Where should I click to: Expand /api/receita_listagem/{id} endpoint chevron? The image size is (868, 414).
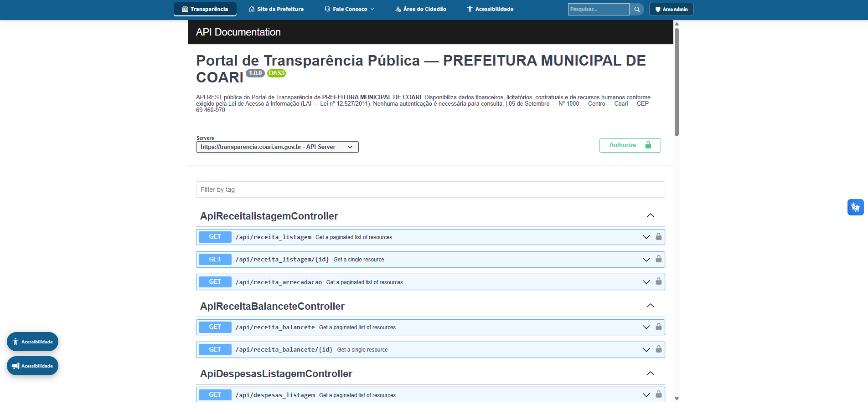tap(646, 260)
